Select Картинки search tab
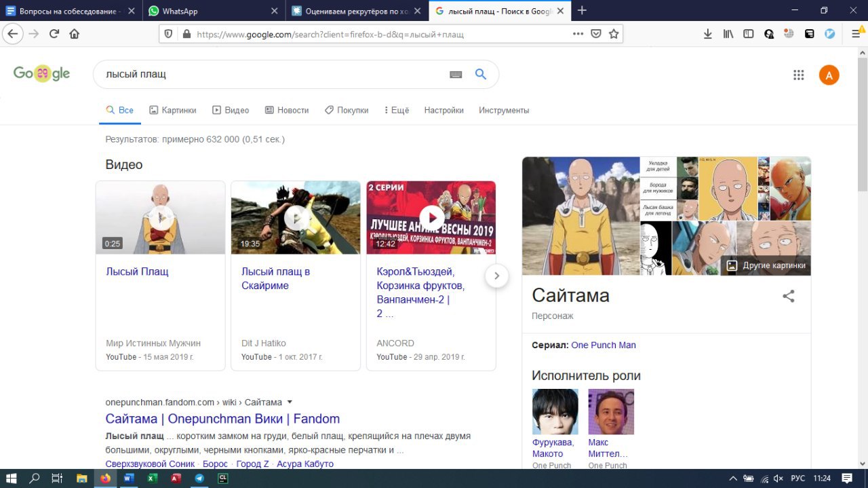The height and width of the screenshot is (488, 868). [x=173, y=110]
